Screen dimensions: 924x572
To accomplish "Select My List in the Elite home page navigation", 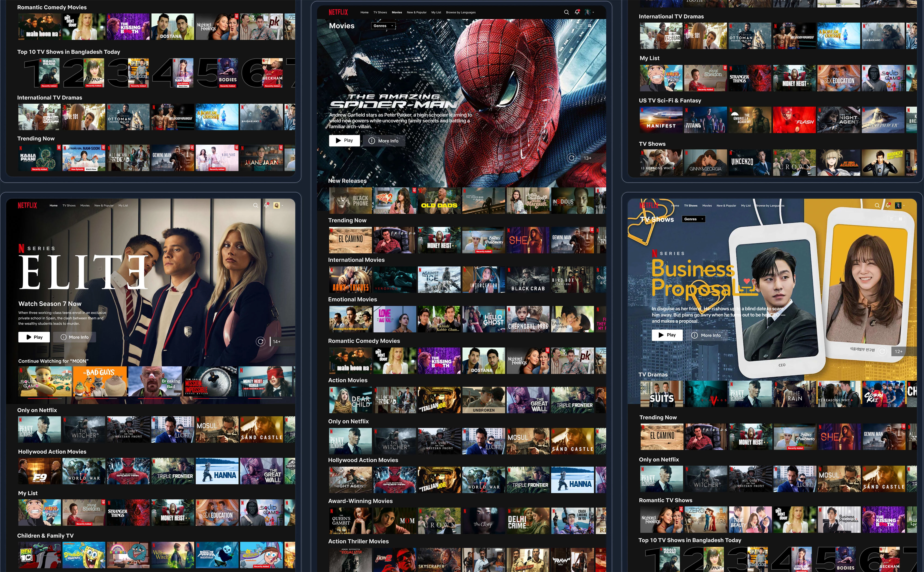I will pyautogui.click(x=123, y=205).
